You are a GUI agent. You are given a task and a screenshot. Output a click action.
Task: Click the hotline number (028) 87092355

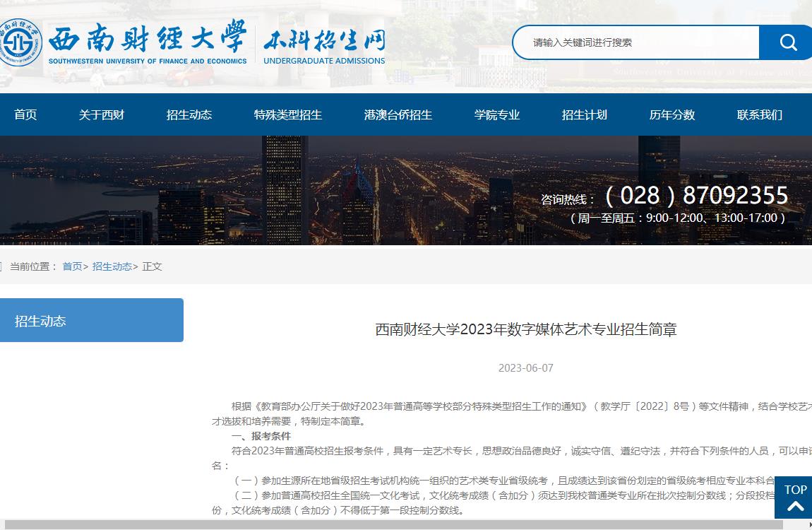click(x=696, y=195)
